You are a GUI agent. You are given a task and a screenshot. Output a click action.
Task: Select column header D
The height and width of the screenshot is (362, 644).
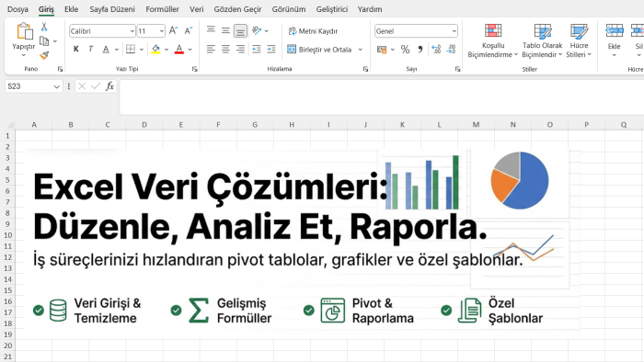pyautogui.click(x=144, y=125)
